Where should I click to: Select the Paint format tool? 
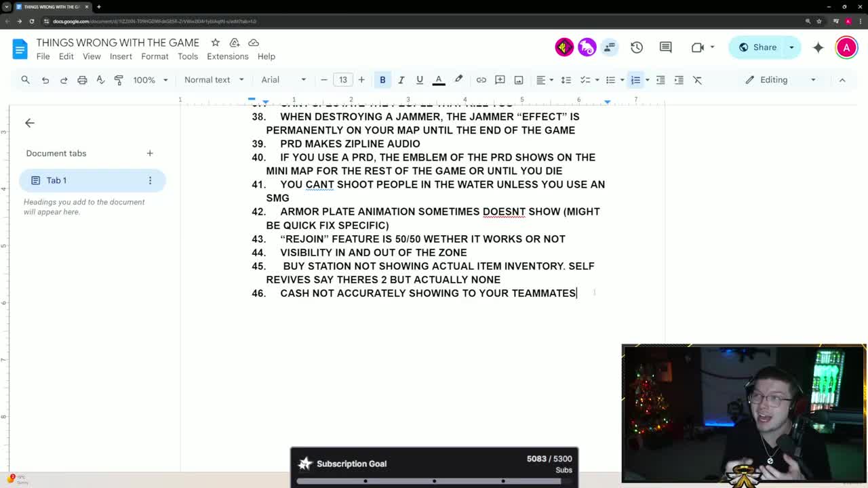point(119,79)
